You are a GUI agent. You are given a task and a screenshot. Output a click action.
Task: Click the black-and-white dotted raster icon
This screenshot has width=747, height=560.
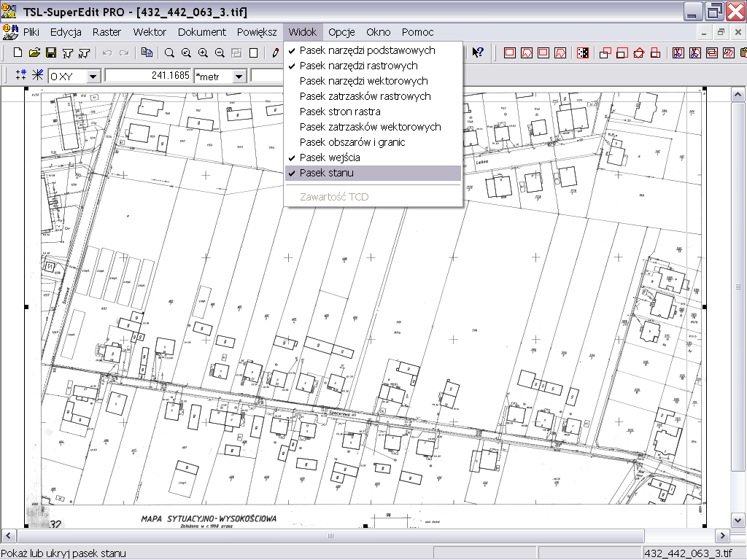tap(583, 52)
